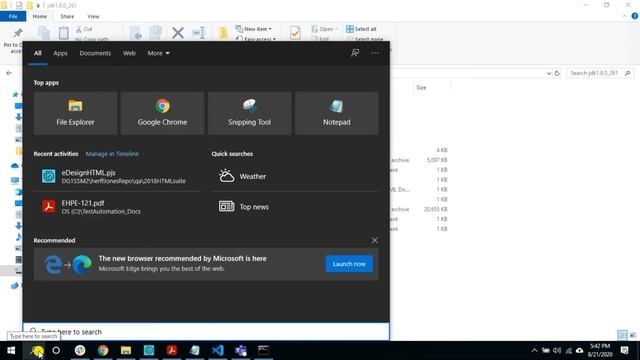Click the Paste clipboard icon in ribbon
Viewport: 640px width, 360px height.
(x=64, y=33)
